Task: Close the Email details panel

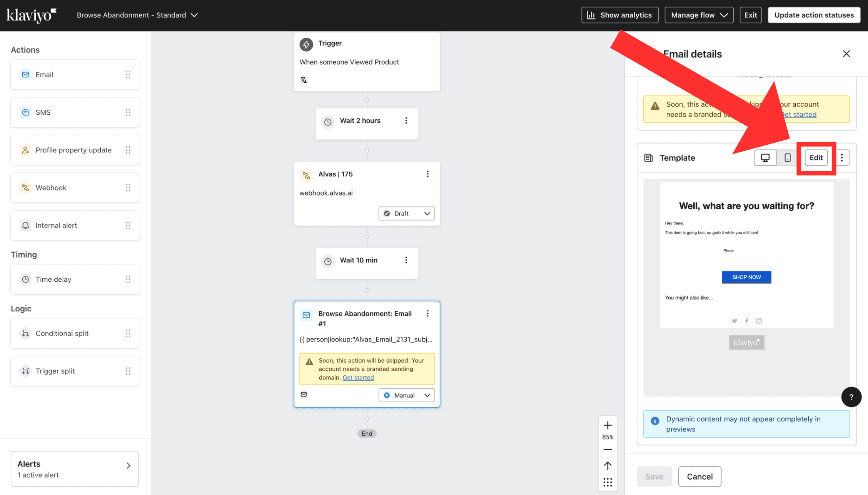Action: [846, 54]
